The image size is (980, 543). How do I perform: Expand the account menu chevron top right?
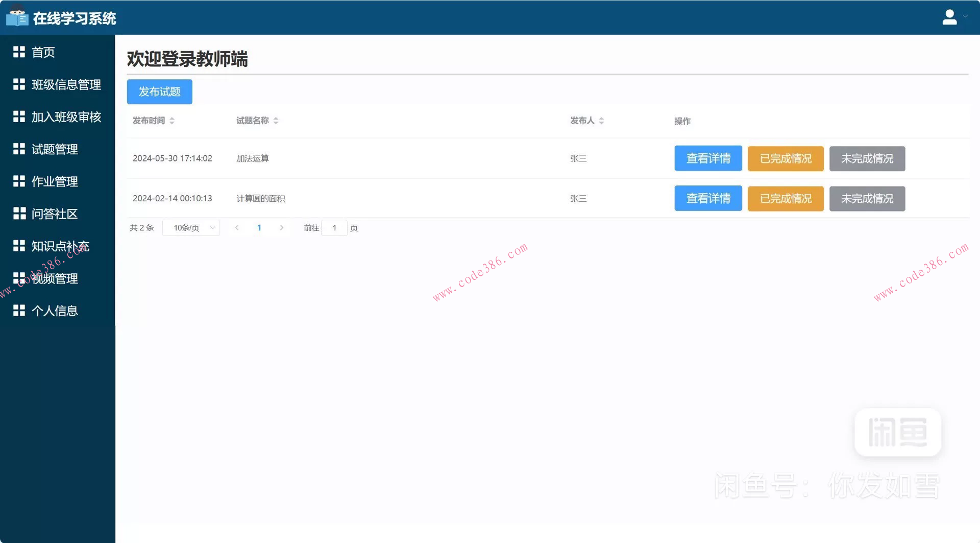click(x=966, y=16)
